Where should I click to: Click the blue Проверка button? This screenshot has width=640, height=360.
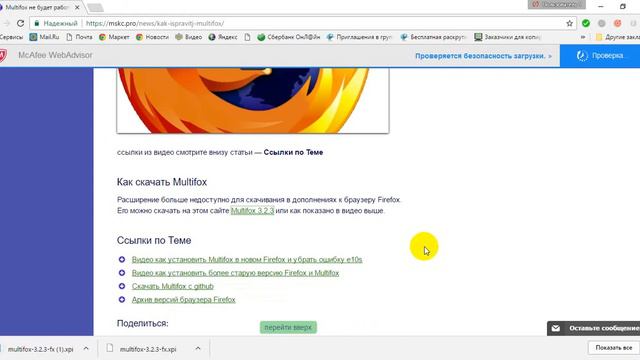(x=600, y=56)
